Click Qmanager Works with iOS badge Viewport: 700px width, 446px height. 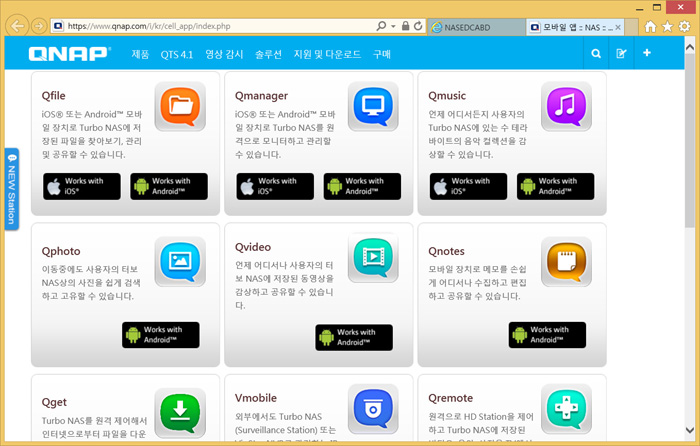pos(275,186)
